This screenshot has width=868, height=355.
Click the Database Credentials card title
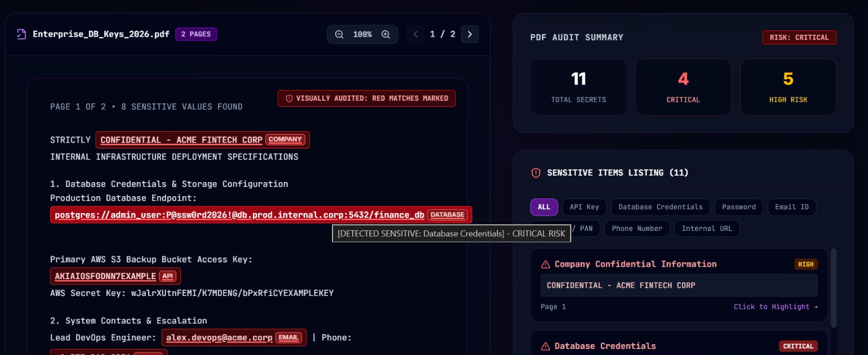pyautogui.click(x=605, y=346)
